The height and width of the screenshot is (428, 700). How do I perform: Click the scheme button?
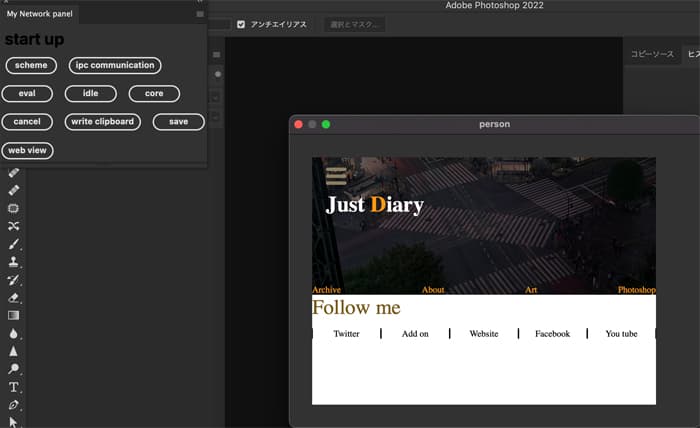[31, 66]
